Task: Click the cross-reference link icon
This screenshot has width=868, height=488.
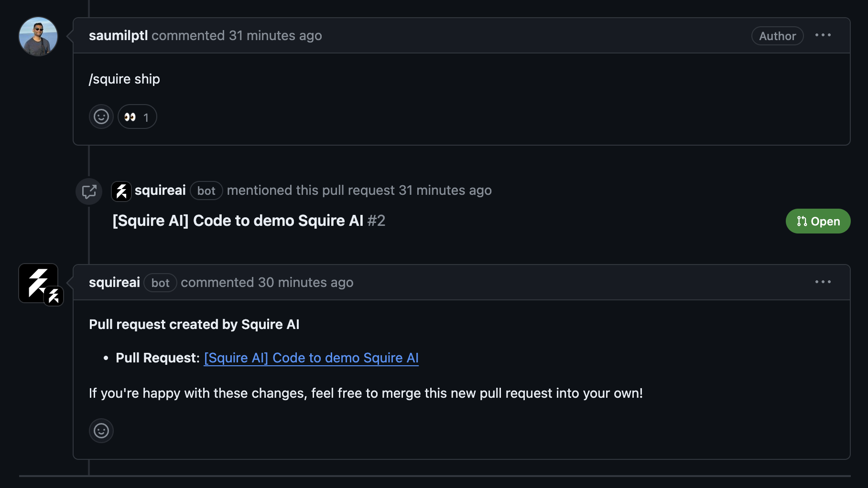Action: pos(88,191)
